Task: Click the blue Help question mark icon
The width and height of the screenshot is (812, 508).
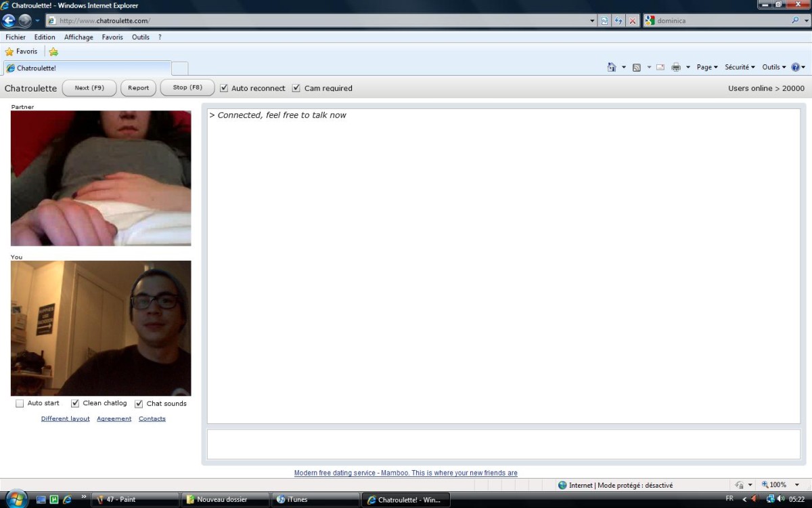Action: pos(795,67)
